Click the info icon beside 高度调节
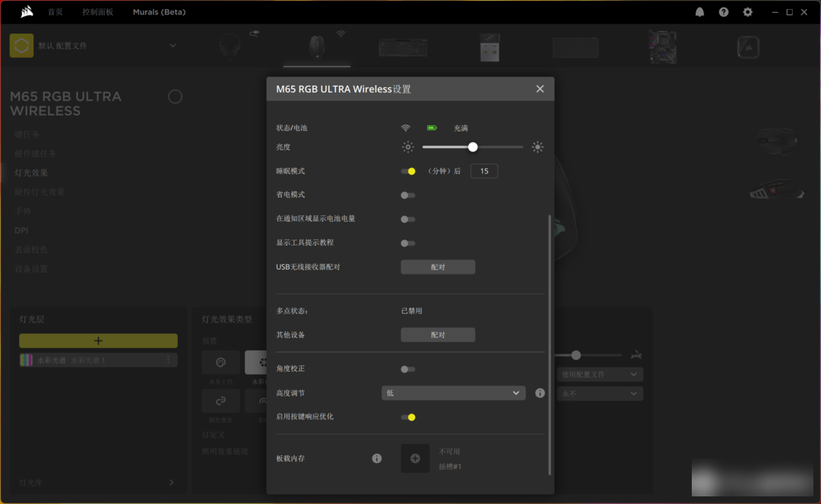 coord(540,393)
